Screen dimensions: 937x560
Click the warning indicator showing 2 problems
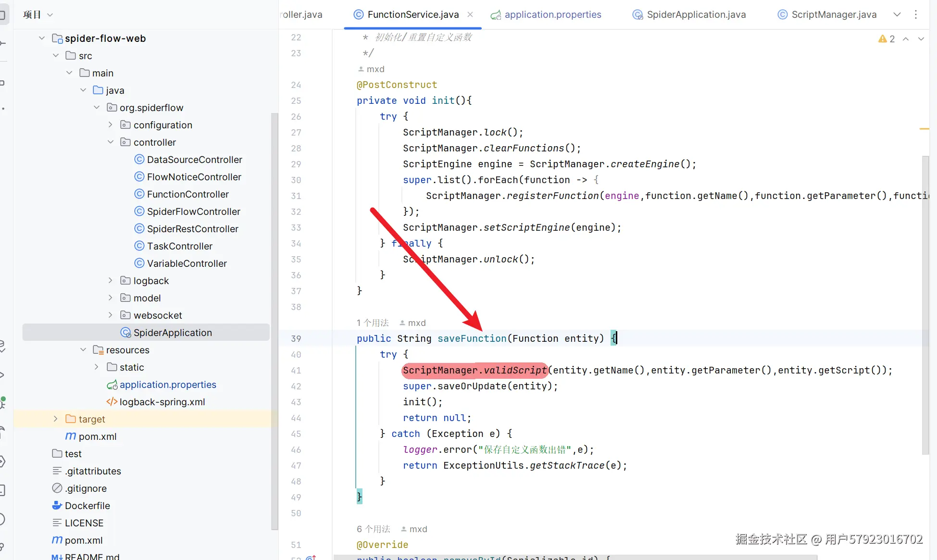click(x=887, y=39)
